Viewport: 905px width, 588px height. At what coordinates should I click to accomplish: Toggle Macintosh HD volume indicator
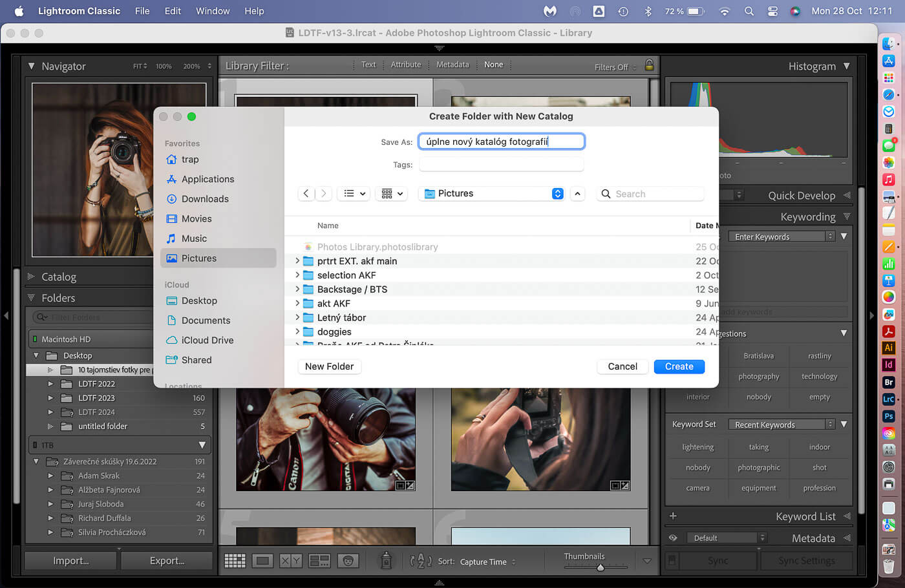coord(34,339)
